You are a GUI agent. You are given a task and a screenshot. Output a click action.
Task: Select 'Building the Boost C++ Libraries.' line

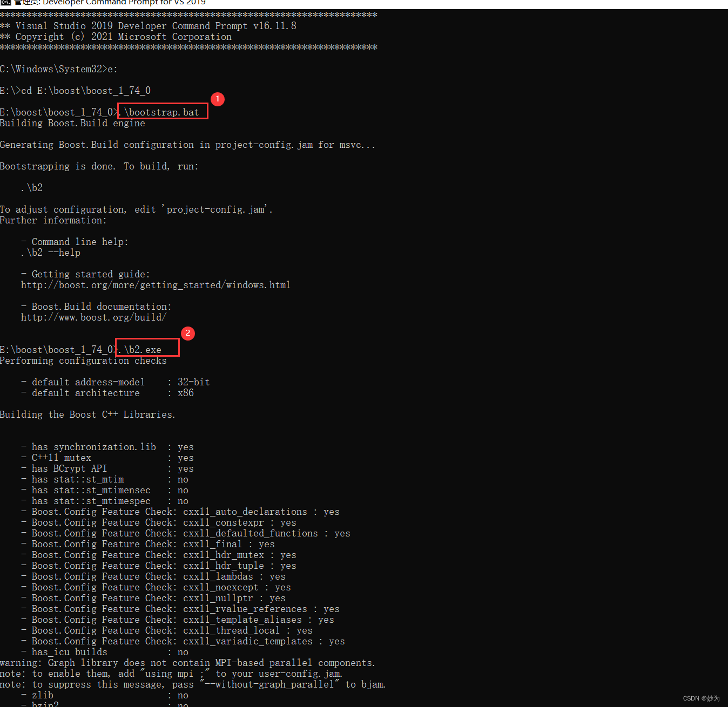click(x=87, y=414)
